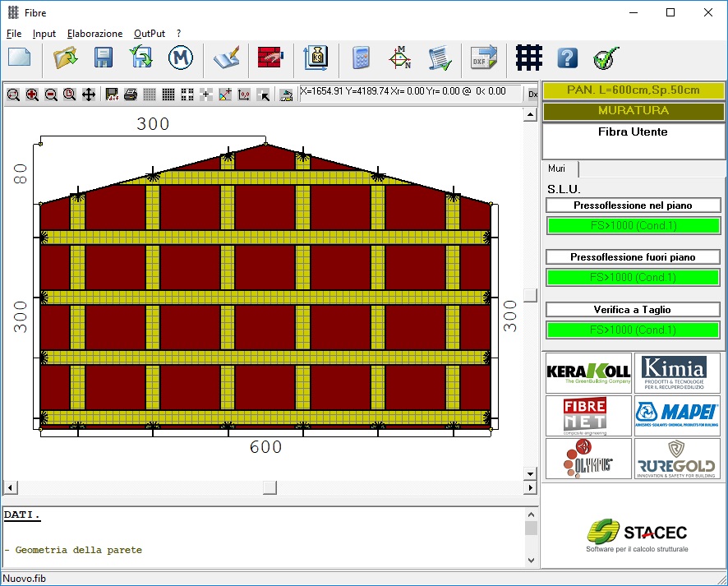This screenshot has height=586, width=728.
Task: Click DATI text panel scroll down arrow
Action: (531, 561)
